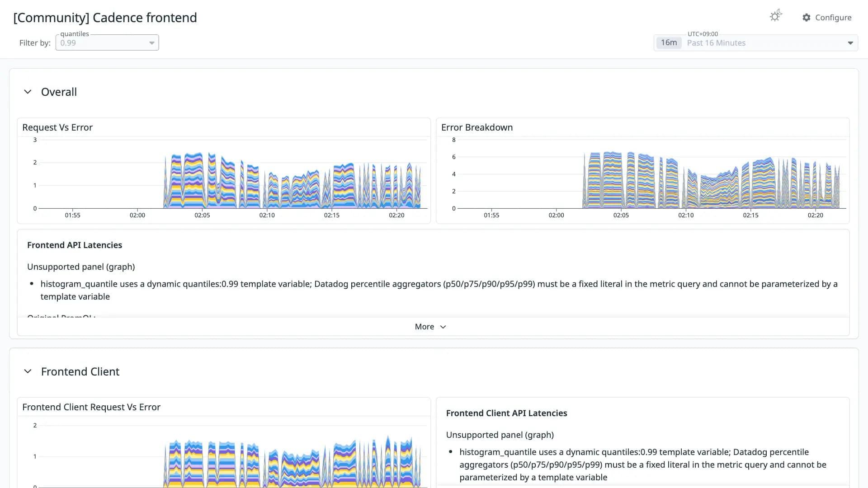
Task: Open the quantiles filter dropdown
Action: coord(107,42)
